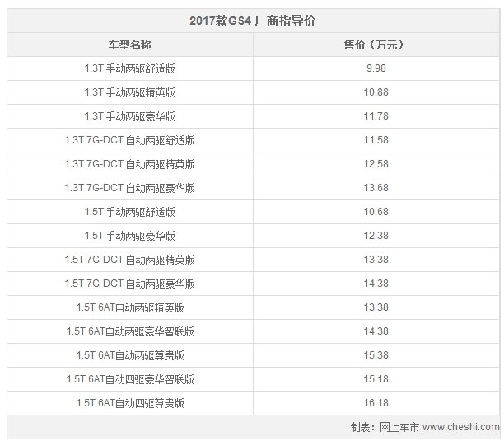Select the price cell '12.58'
The height and width of the screenshot is (441, 504).
pos(376,164)
